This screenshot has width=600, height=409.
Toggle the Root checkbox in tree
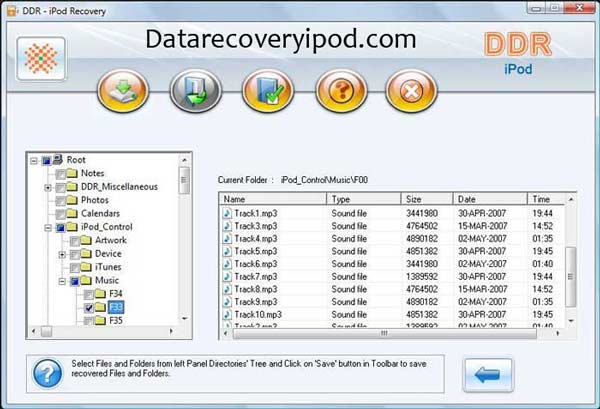pyautogui.click(x=46, y=161)
